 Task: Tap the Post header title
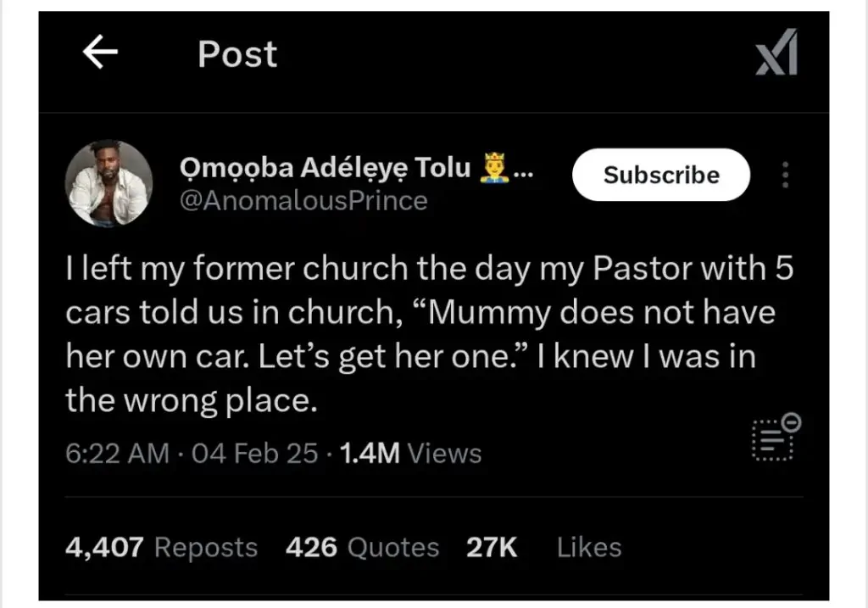[x=237, y=54]
